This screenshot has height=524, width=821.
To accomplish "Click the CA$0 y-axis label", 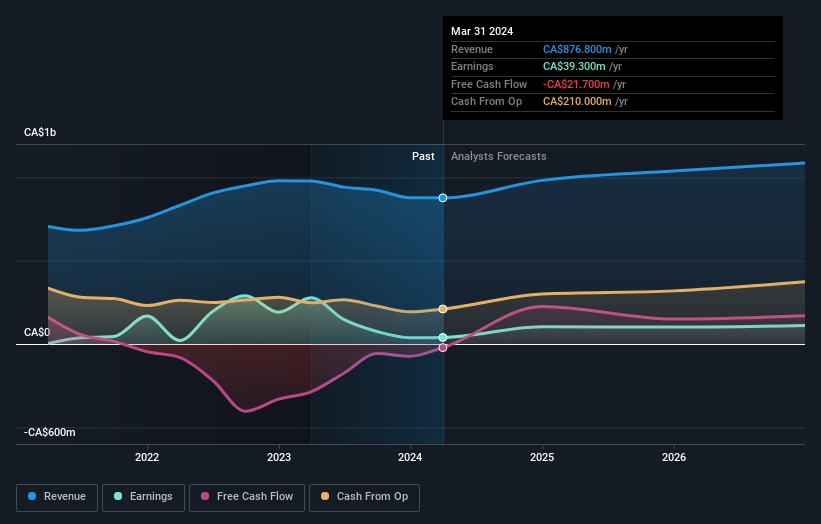I will click(x=37, y=332).
